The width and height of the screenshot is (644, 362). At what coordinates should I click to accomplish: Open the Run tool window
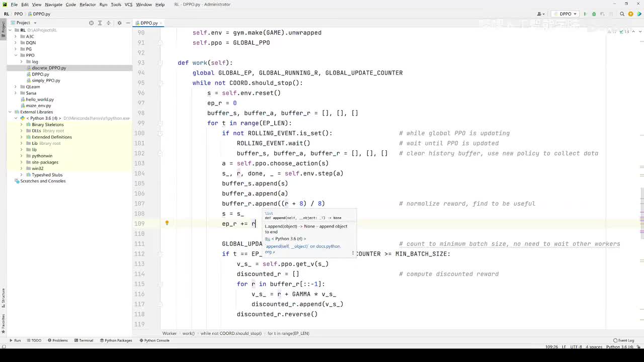coord(15,340)
